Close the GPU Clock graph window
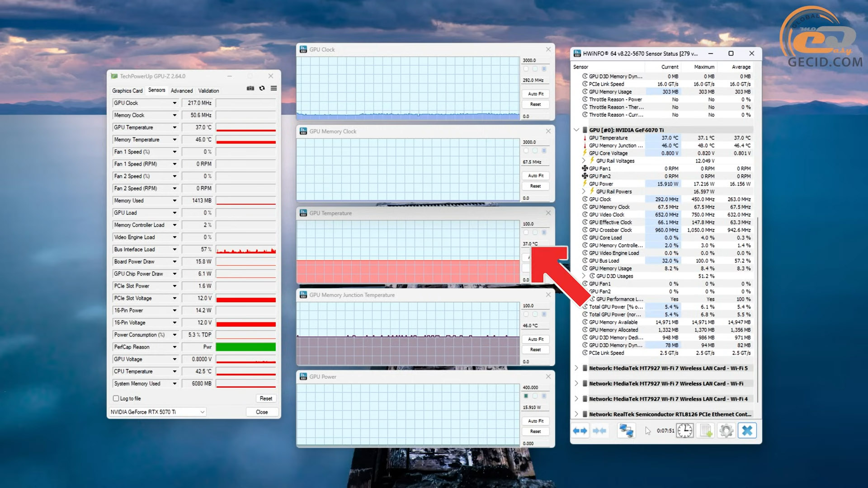 (x=548, y=49)
